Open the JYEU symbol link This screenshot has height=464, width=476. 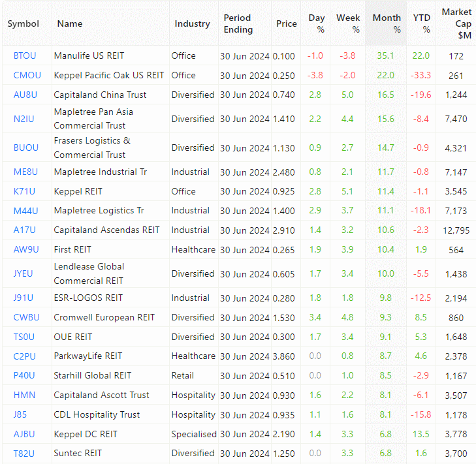23,273
